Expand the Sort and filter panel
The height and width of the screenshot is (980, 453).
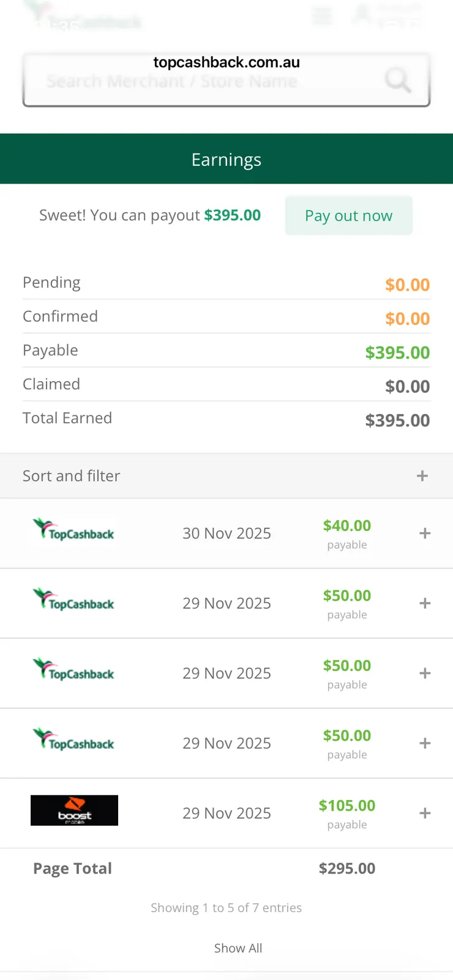[422, 476]
